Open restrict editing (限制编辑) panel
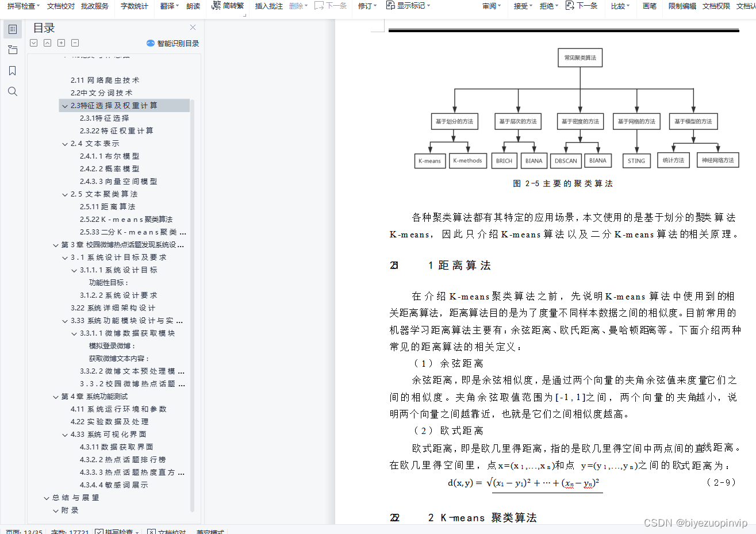756x534 pixels. (681, 6)
